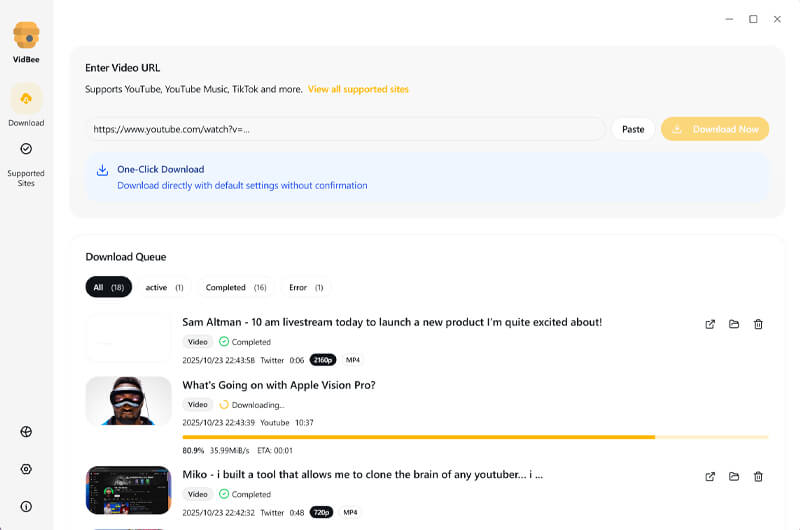
Task: Select title 'What's Going on with Apple Vision Pro?'
Action: 279,385
